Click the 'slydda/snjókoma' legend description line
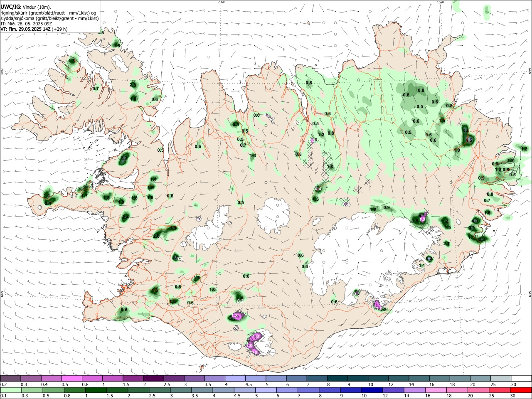532x399 pixels. pyautogui.click(x=50, y=18)
